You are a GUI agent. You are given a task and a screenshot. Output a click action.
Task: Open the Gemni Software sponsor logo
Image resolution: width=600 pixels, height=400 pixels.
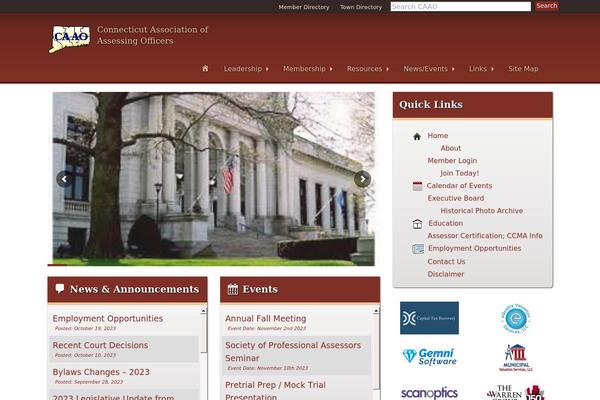coord(429,356)
